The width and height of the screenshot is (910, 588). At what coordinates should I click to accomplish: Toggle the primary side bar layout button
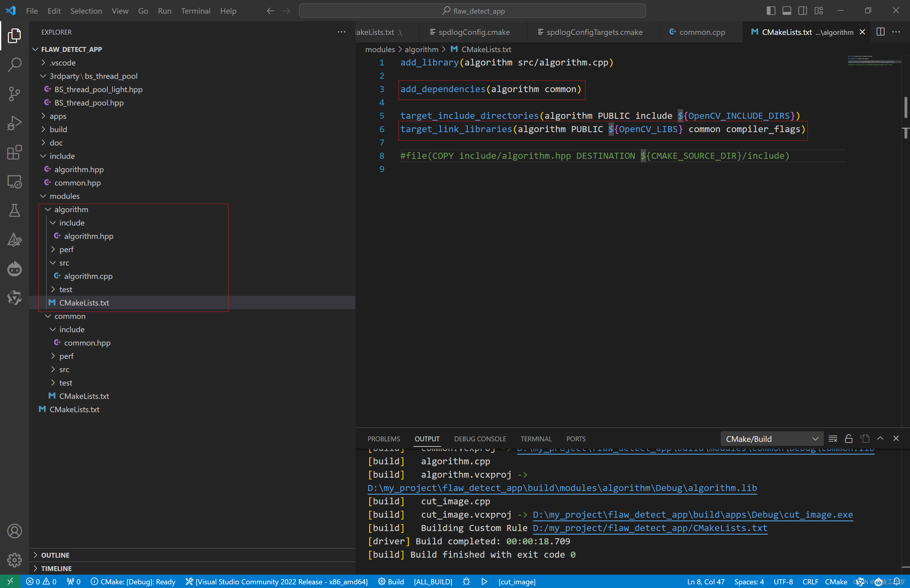click(770, 11)
